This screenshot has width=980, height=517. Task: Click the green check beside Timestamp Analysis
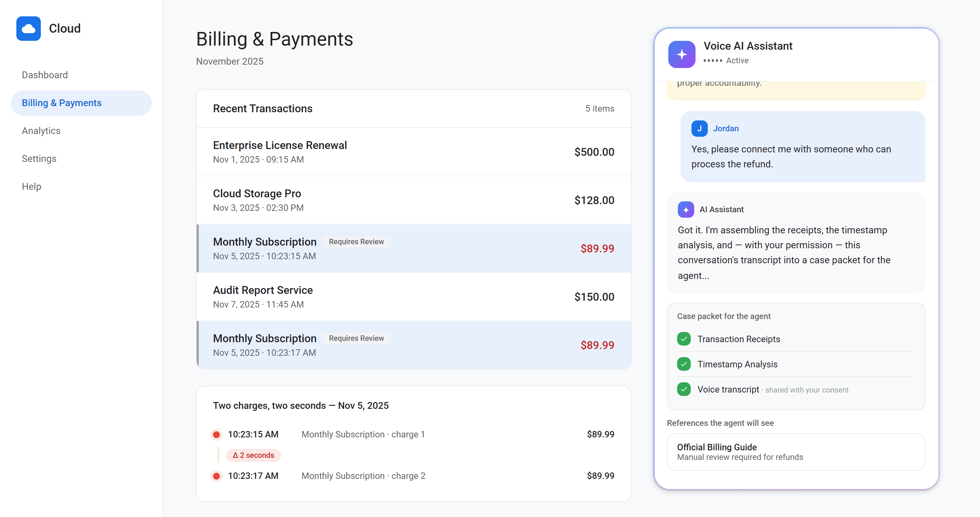click(x=684, y=364)
